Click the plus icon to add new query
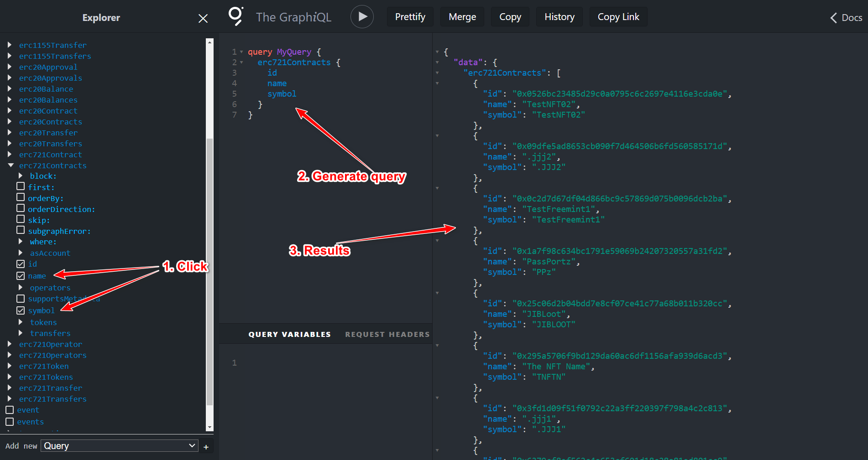Screen dimensions: 868x460 click(x=206, y=447)
